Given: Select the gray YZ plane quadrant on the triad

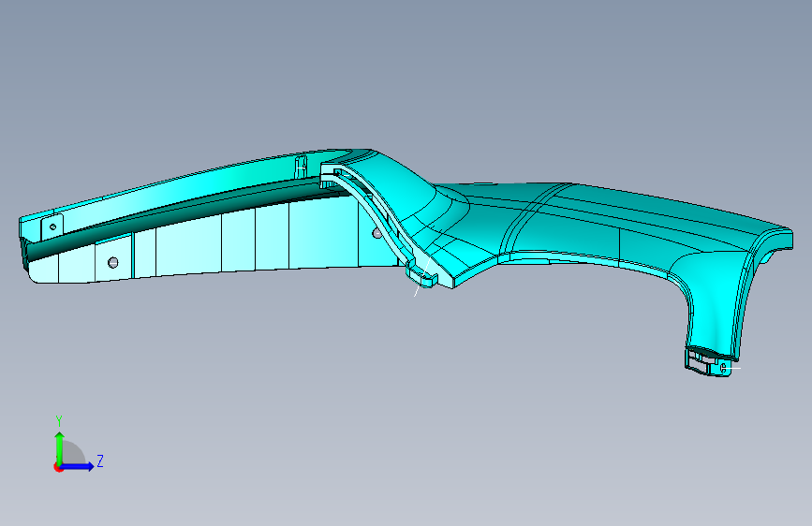Looking at the screenshot, I should point(73,453).
